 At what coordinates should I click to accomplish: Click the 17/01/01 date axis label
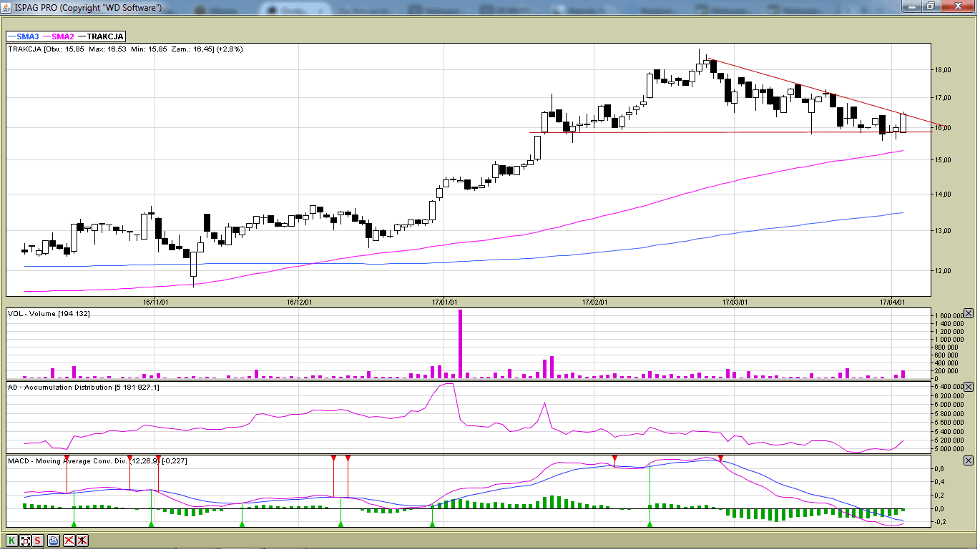(444, 302)
